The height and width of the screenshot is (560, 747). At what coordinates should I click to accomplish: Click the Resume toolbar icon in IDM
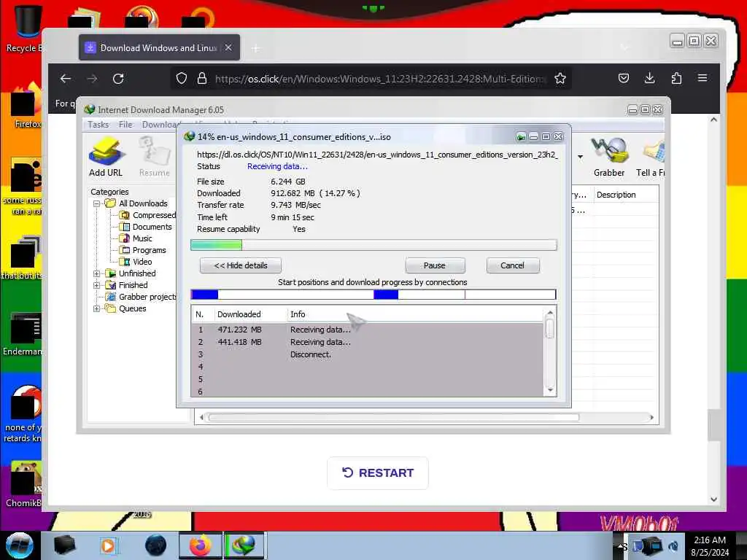[x=155, y=157]
